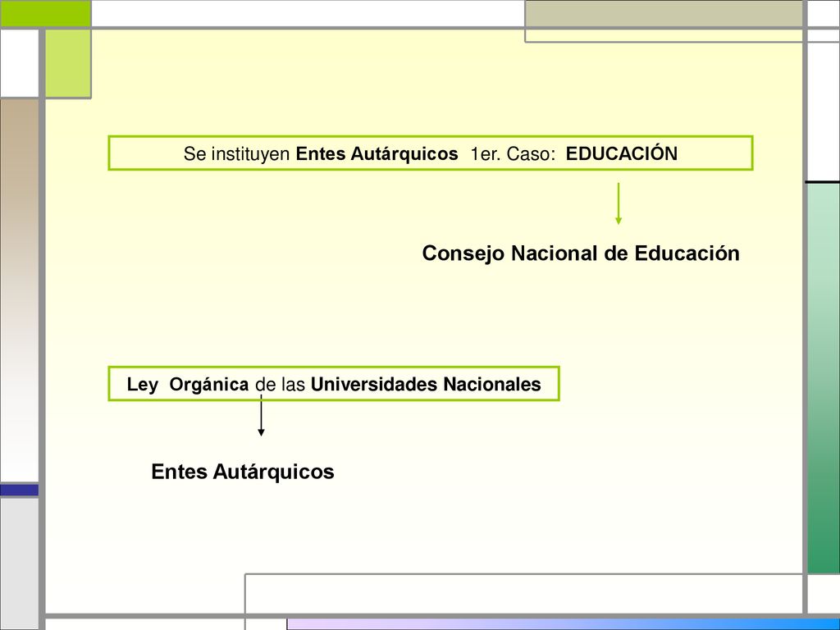Click the 'Se instituyen Entes Autárquicos' text box

[430, 153]
